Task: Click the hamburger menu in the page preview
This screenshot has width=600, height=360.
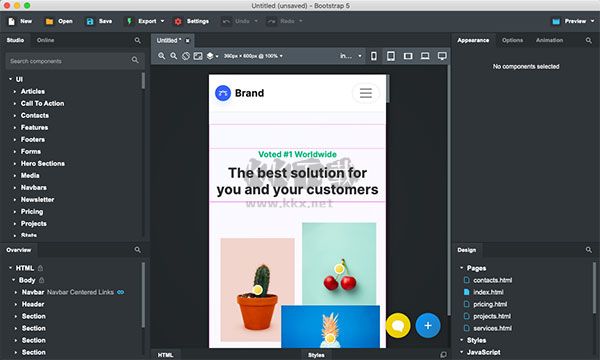Action: click(x=365, y=93)
